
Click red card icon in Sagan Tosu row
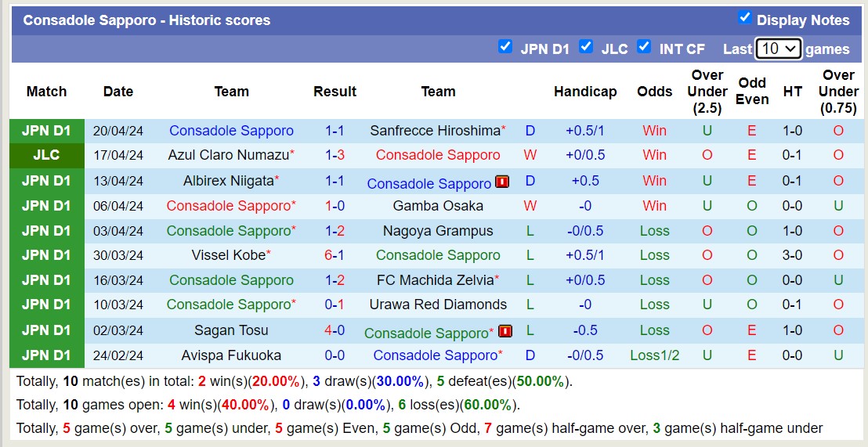(x=505, y=331)
